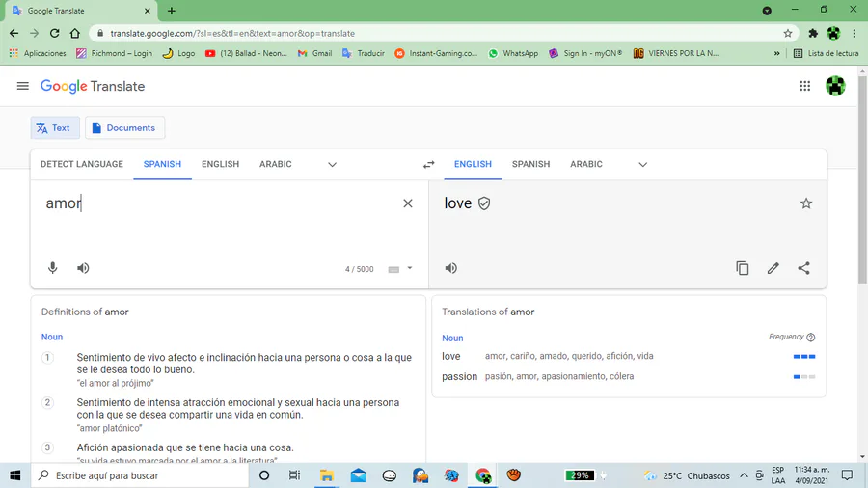The height and width of the screenshot is (488, 868).
Task: Share the translation
Action: [x=803, y=268]
